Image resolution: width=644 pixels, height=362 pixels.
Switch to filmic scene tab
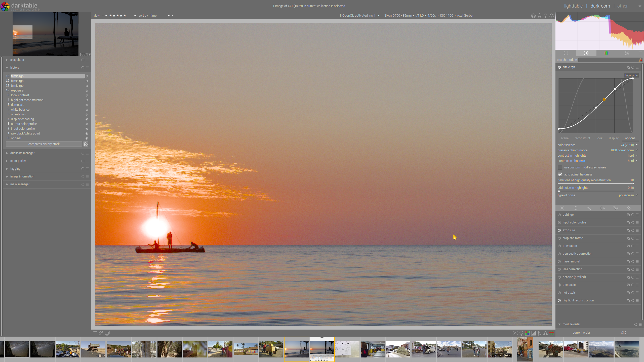[x=565, y=138]
